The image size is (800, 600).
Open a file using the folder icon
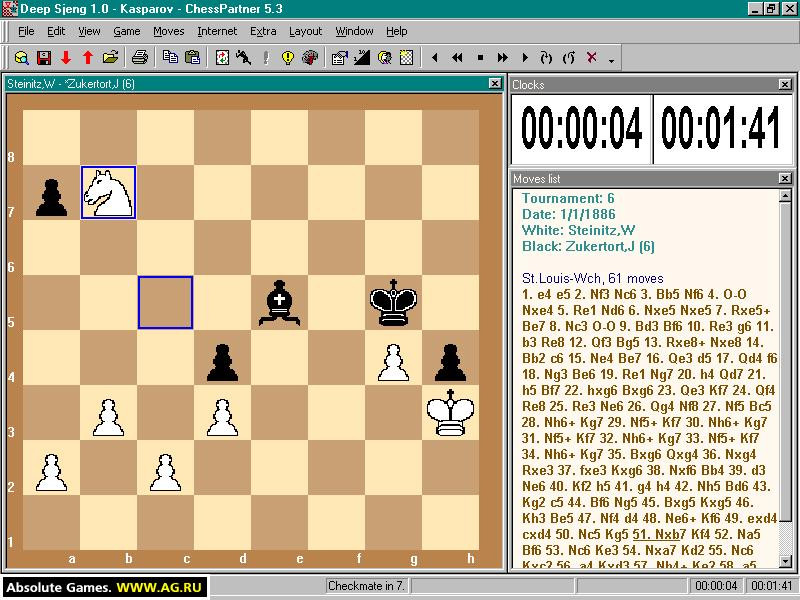110,58
